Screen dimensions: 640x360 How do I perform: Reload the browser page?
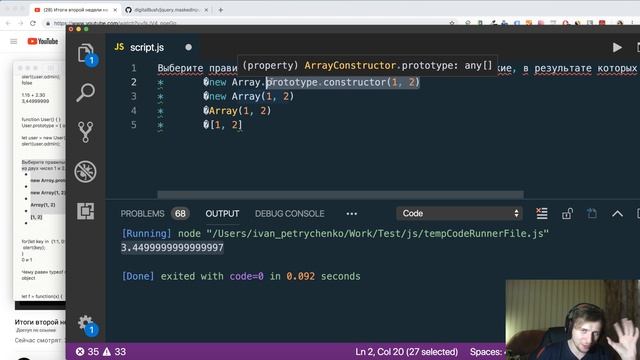tap(33, 23)
